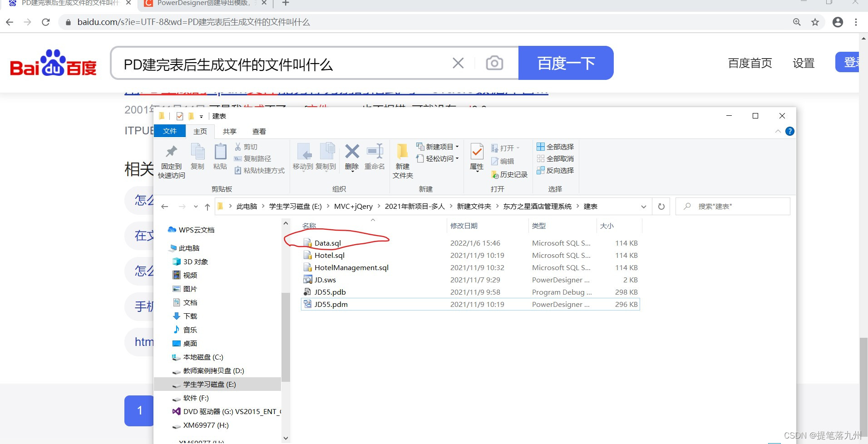Click Copy path (复制路径) item

pos(252,158)
